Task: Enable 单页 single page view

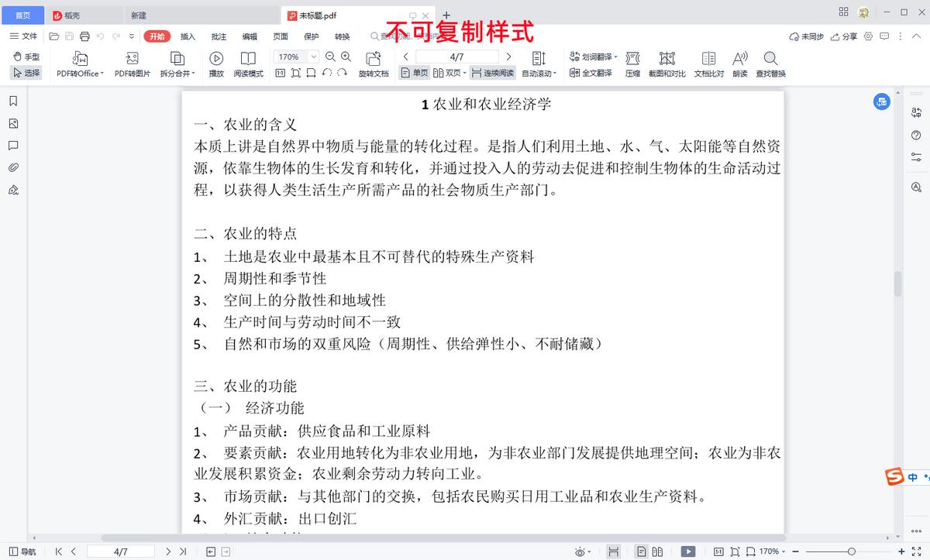Action: 414,71
